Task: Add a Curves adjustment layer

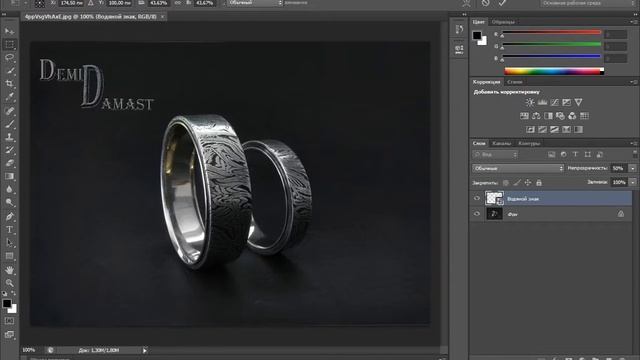Action: click(x=554, y=102)
